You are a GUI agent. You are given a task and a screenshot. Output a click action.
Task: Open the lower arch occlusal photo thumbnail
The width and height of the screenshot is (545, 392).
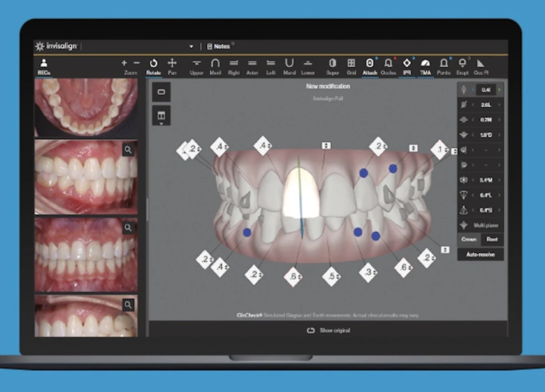click(x=86, y=107)
